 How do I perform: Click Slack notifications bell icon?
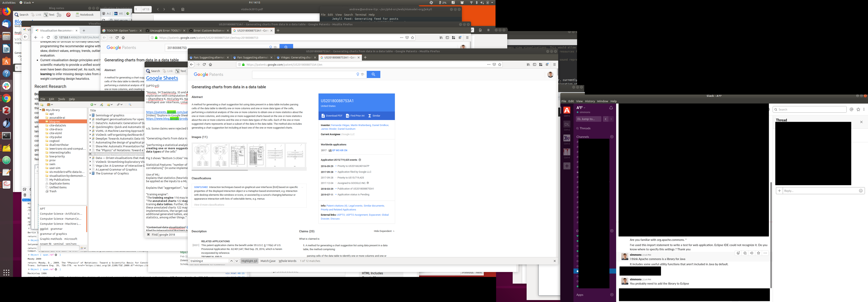[611, 108]
